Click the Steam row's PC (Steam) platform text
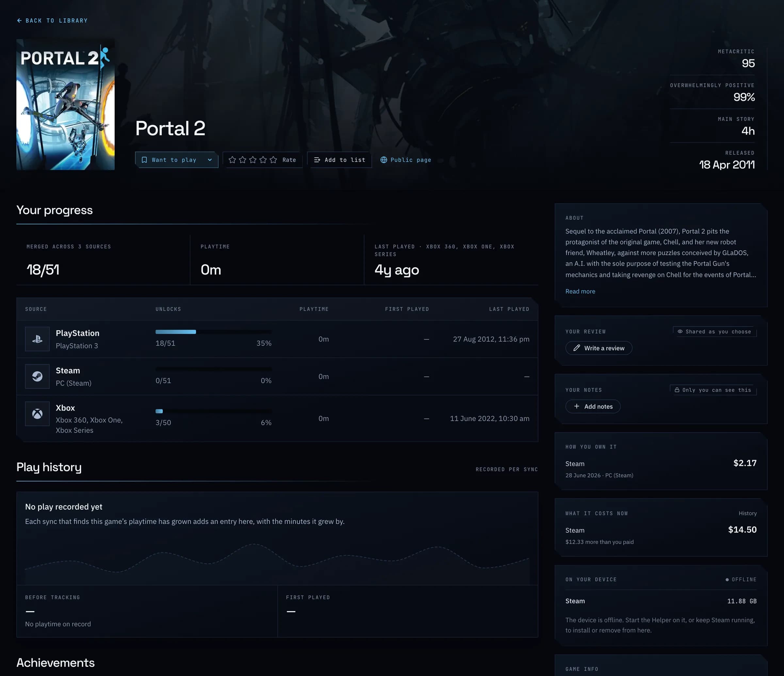 point(73,383)
